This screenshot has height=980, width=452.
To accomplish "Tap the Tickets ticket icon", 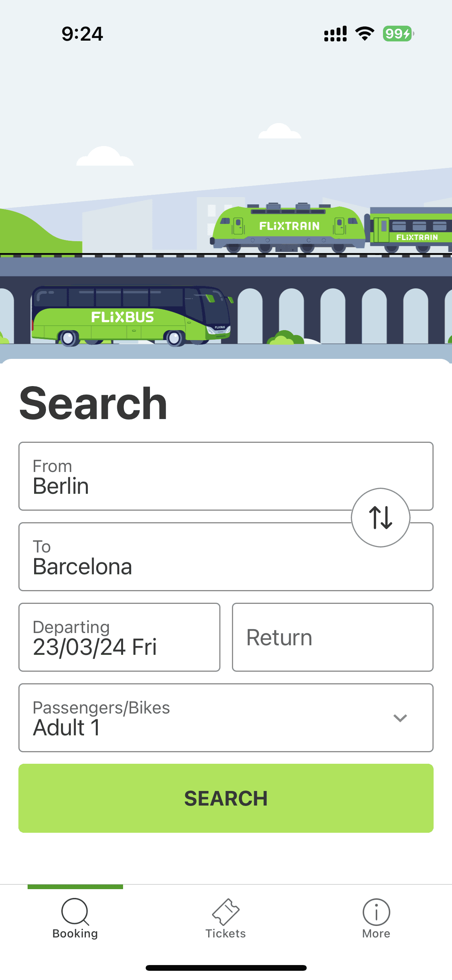I will pyautogui.click(x=225, y=911).
